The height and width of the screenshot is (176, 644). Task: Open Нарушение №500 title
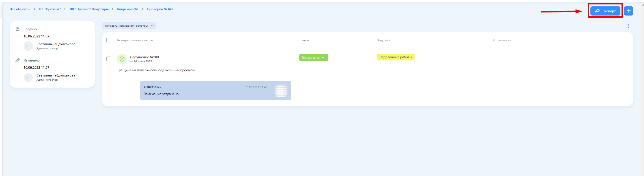144,57
